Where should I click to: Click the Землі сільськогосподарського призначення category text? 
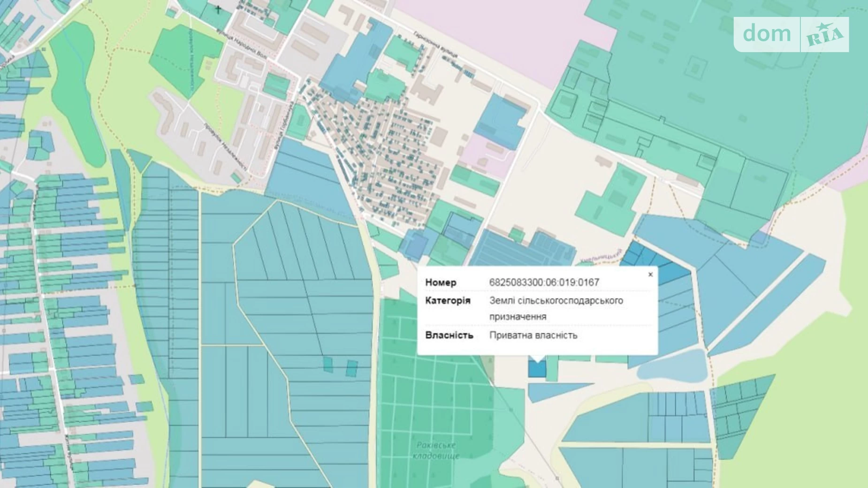coord(556,308)
